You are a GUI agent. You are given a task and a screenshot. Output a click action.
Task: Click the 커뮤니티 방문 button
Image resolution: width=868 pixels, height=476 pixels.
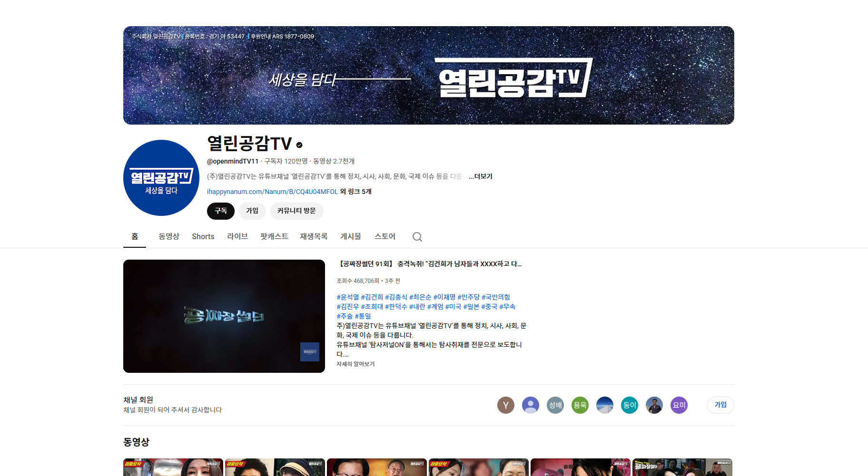tap(296, 211)
